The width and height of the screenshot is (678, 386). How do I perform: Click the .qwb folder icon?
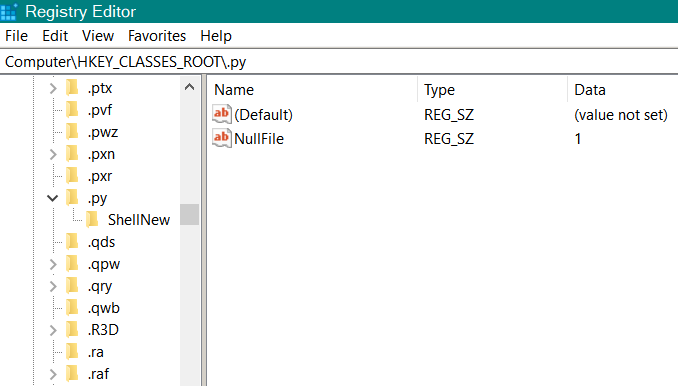click(72, 308)
